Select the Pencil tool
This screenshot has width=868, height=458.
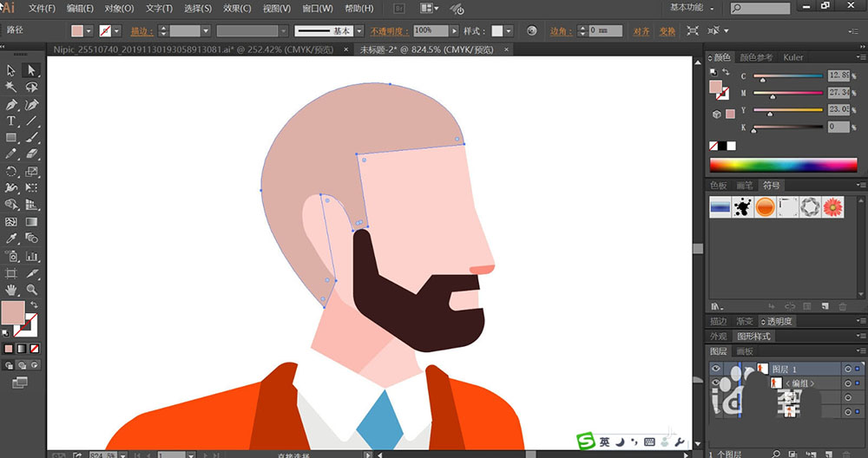[11, 154]
